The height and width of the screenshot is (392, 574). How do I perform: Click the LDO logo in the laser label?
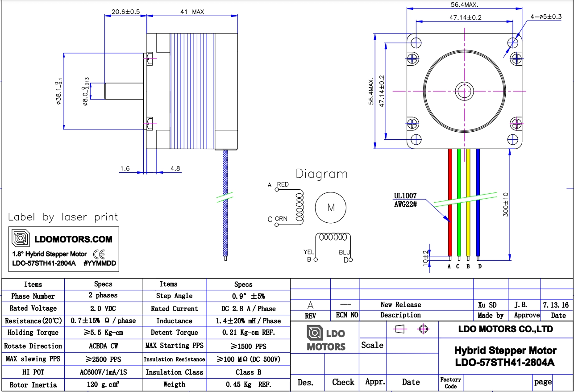(21, 239)
